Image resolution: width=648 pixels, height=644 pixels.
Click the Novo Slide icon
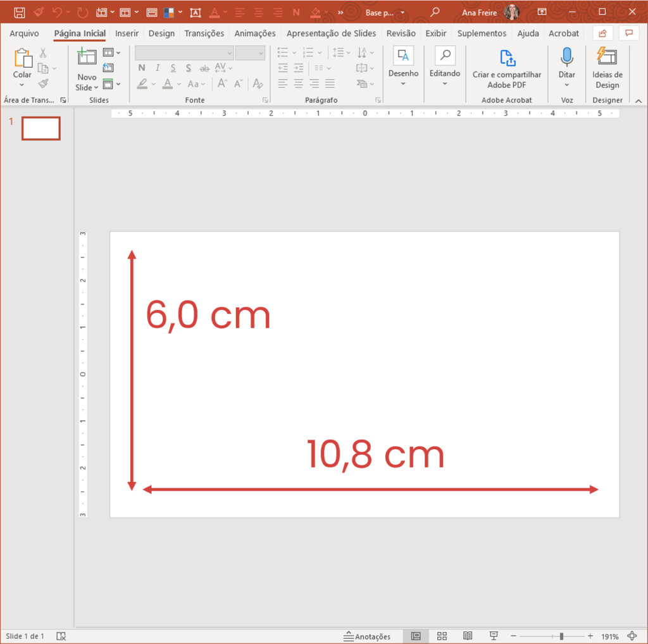click(87, 57)
